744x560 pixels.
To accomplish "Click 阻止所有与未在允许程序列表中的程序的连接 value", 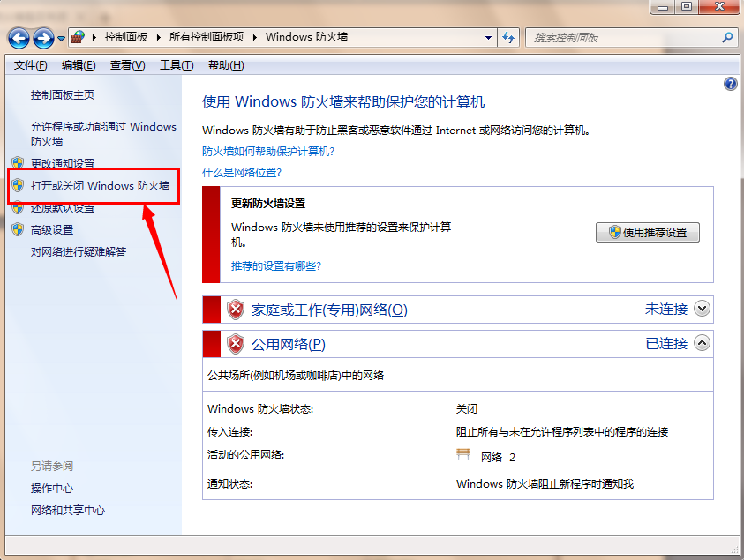I will (x=562, y=431).
